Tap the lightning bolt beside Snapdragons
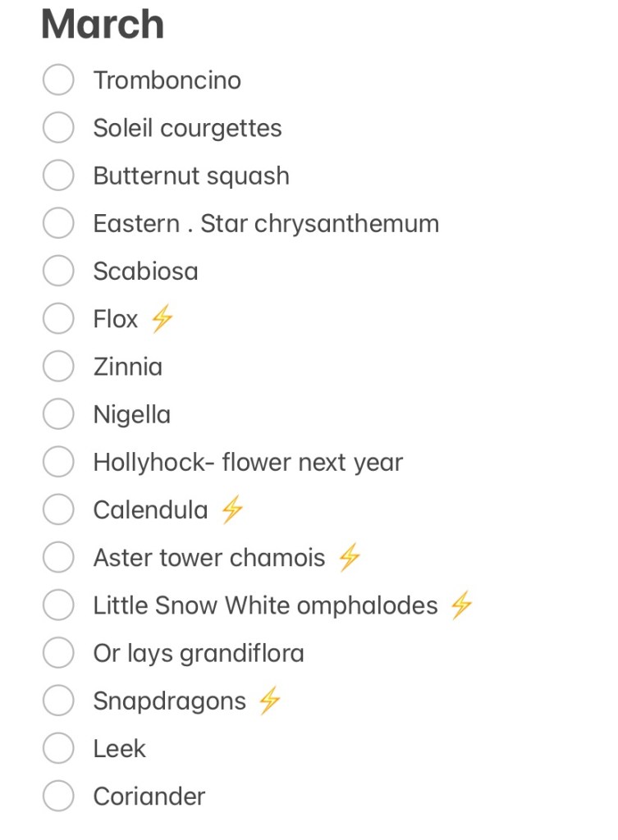 270,701
